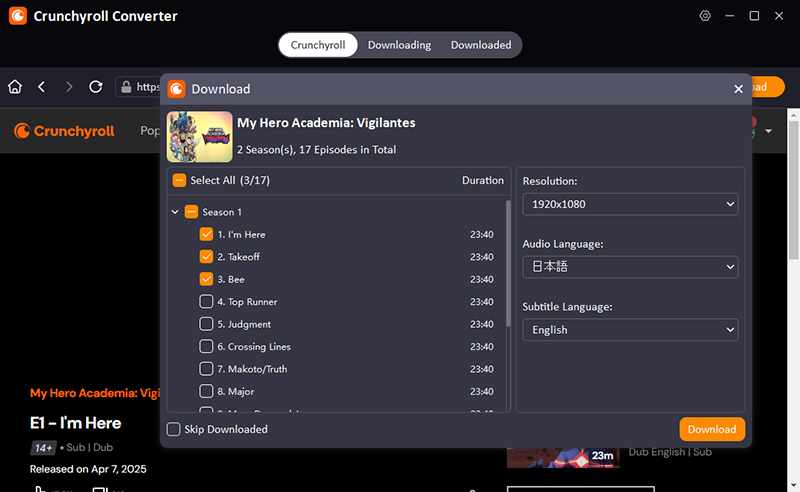800x492 pixels.
Task: Open the settings gear in title bar
Action: (x=705, y=16)
